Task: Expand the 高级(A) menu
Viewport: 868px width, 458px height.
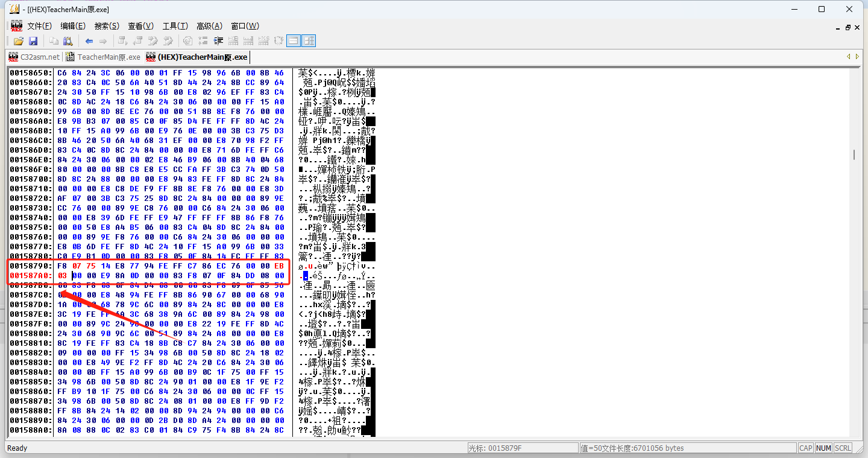Action: click(209, 26)
